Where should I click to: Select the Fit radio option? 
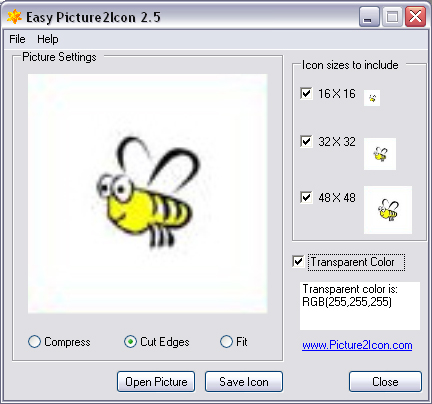tap(226, 342)
